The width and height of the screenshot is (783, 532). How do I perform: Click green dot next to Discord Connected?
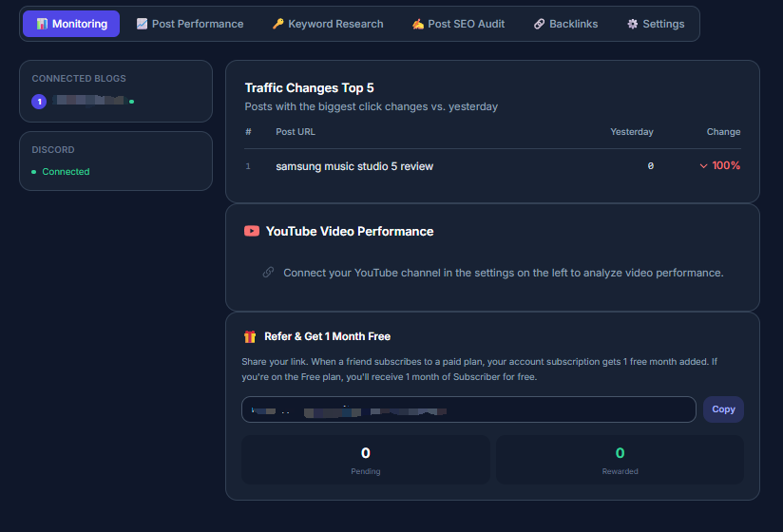point(34,172)
